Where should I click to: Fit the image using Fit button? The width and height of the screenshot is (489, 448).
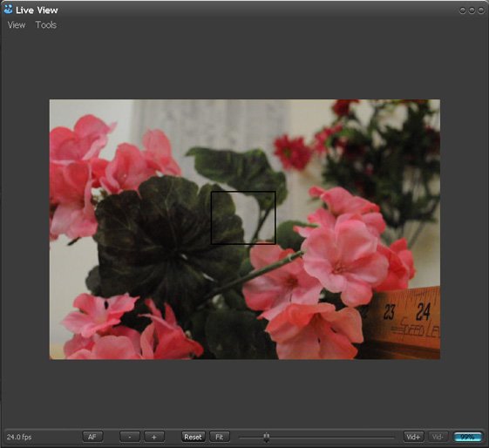pos(220,437)
